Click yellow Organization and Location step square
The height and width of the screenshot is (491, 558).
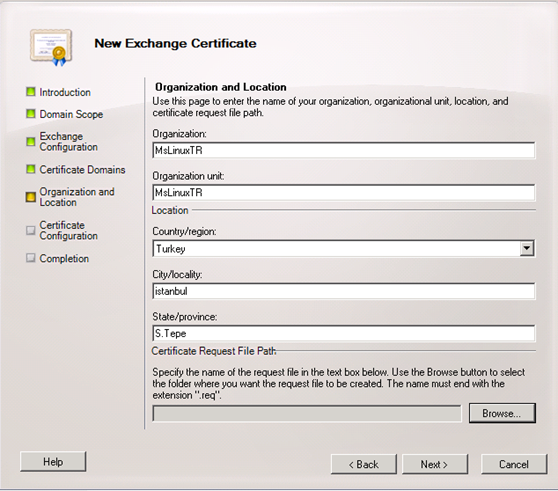point(31,197)
